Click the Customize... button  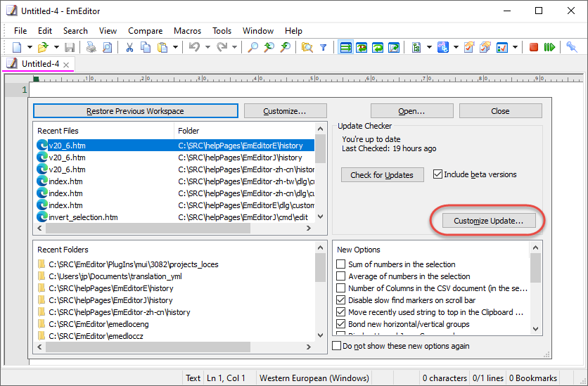click(285, 111)
